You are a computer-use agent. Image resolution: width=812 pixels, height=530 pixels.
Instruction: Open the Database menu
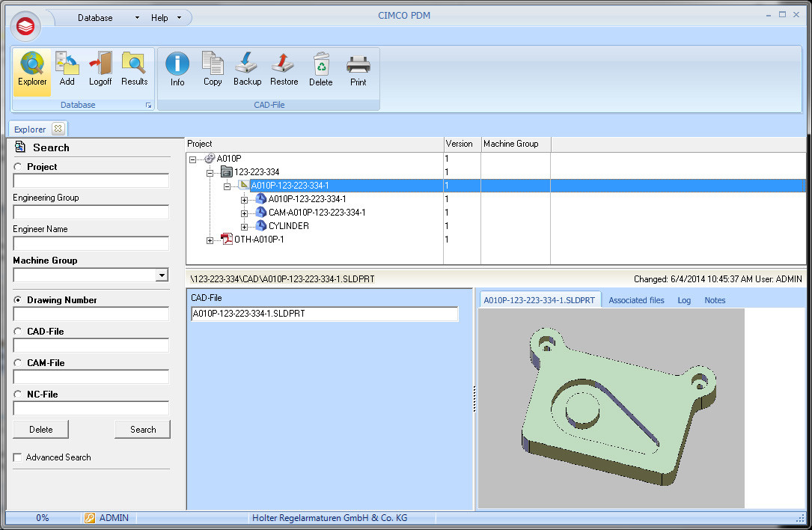(x=95, y=18)
